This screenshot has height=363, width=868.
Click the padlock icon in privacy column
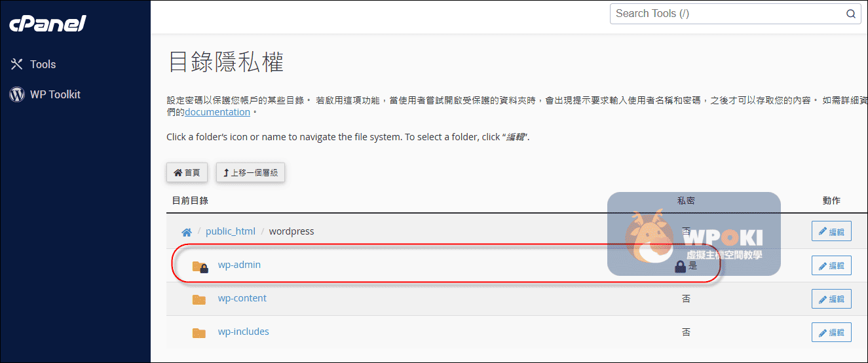coord(680,266)
